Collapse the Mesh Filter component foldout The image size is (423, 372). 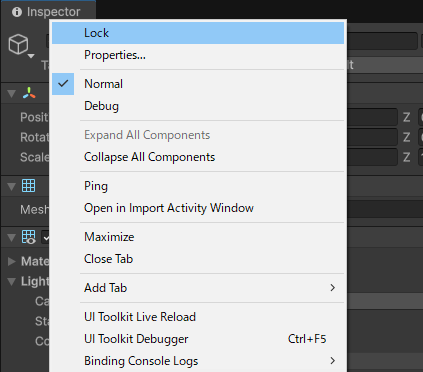pos(12,186)
